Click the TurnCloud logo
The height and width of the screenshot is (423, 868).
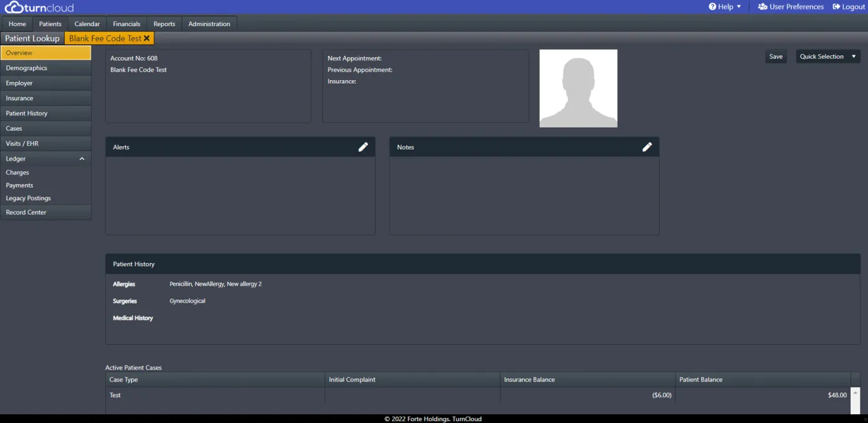pos(39,7)
